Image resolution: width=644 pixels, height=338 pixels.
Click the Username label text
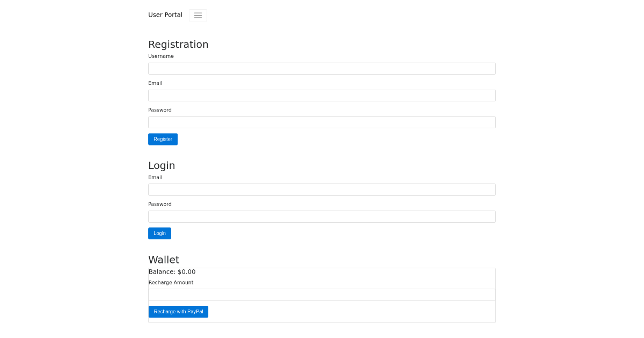click(x=161, y=56)
